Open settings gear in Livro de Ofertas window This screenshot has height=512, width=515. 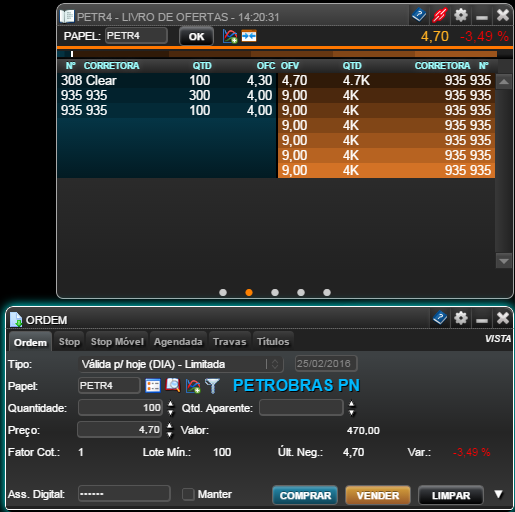pos(461,15)
